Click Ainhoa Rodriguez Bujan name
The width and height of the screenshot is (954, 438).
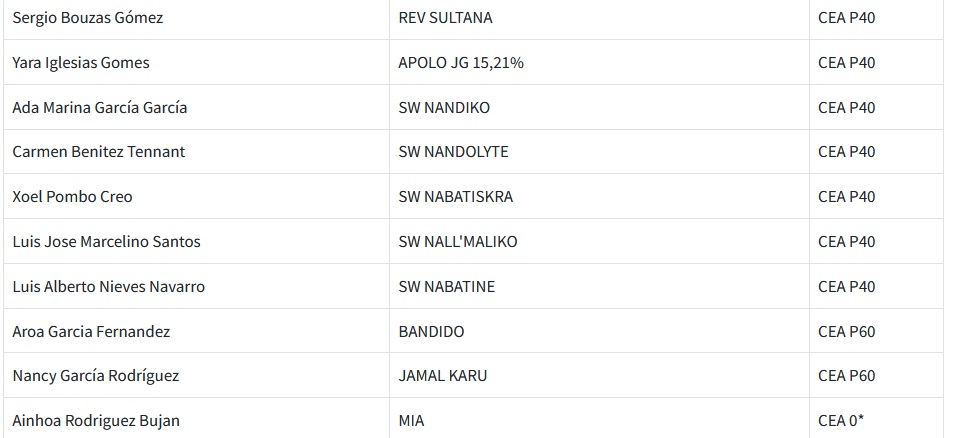click(96, 421)
